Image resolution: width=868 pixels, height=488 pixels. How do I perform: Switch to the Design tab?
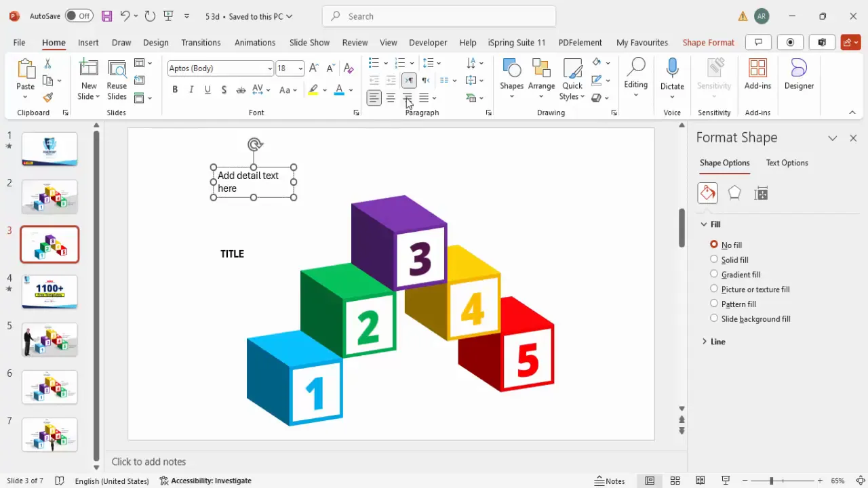click(155, 42)
